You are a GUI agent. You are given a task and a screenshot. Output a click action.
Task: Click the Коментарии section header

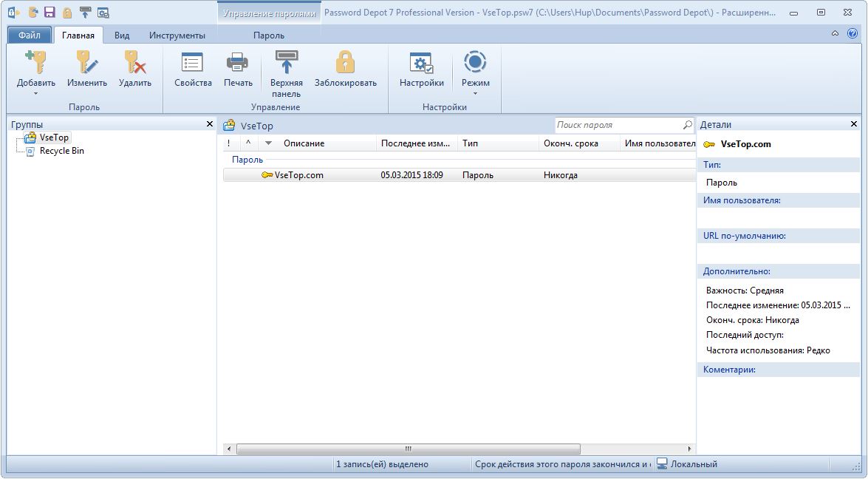pos(779,370)
